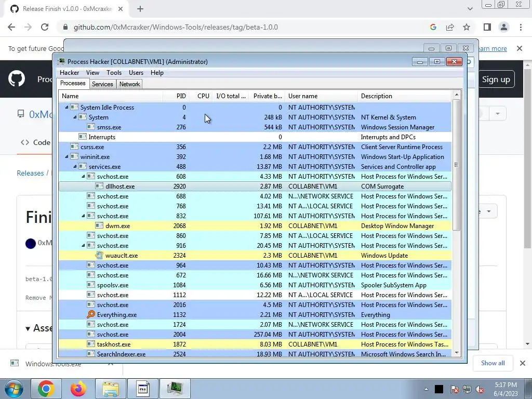Click Code tab on GitHub page
Viewport: 532px width, 399px height.
(36, 142)
